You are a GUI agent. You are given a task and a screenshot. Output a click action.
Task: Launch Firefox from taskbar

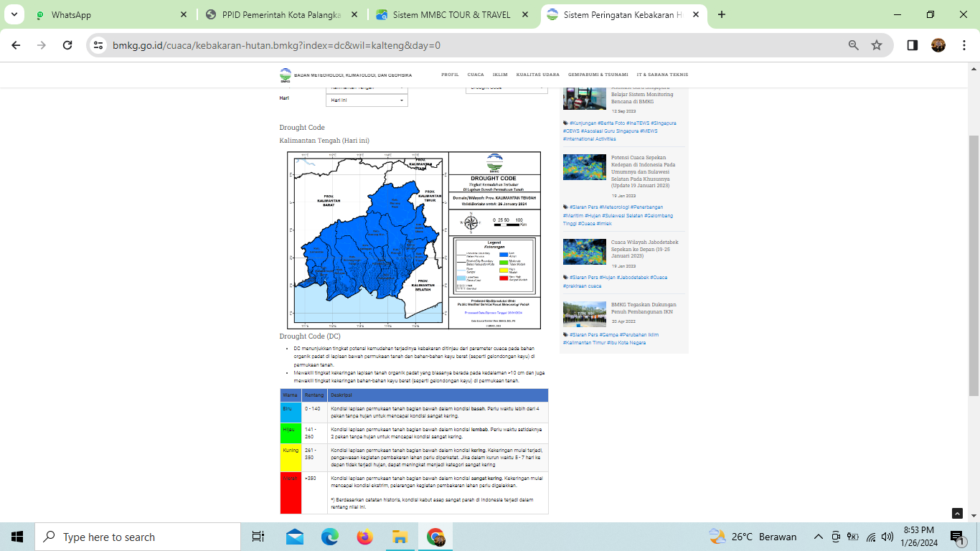[364, 537]
